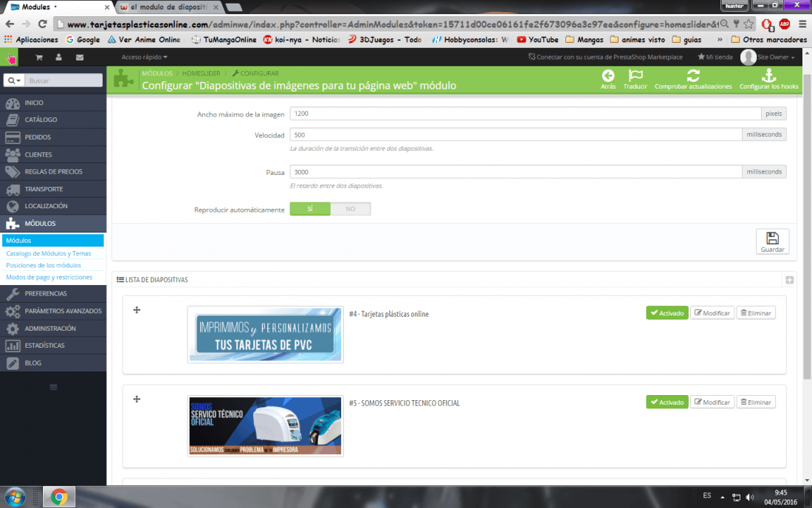Click the shopping cart icon in top bar

click(x=39, y=58)
